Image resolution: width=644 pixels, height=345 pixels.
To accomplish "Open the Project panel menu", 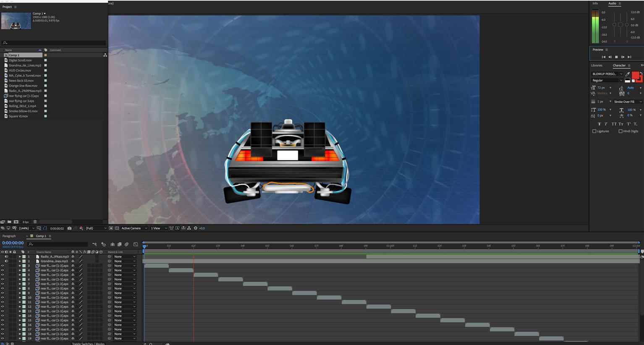I will [x=16, y=7].
